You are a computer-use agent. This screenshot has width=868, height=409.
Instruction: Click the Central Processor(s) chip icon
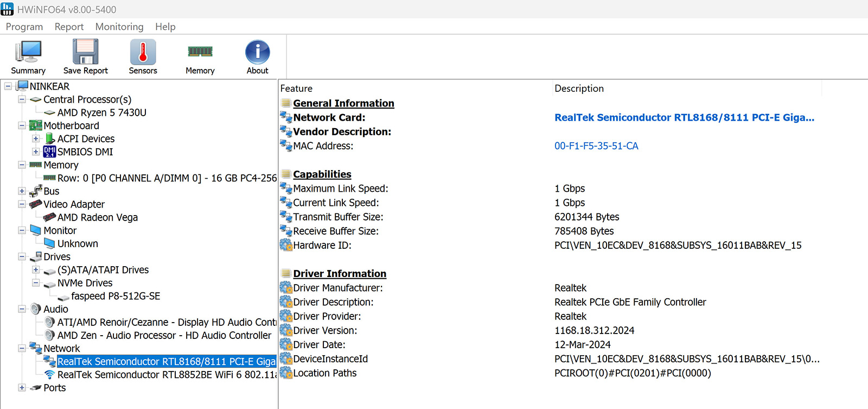(36, 99)
